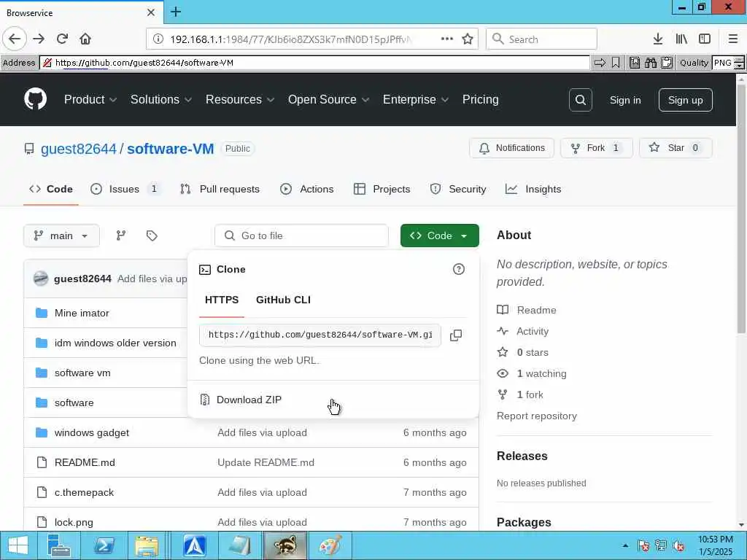Open the Mine imator folder
Viewport: 747px width, 560px height.
(82, 314)
